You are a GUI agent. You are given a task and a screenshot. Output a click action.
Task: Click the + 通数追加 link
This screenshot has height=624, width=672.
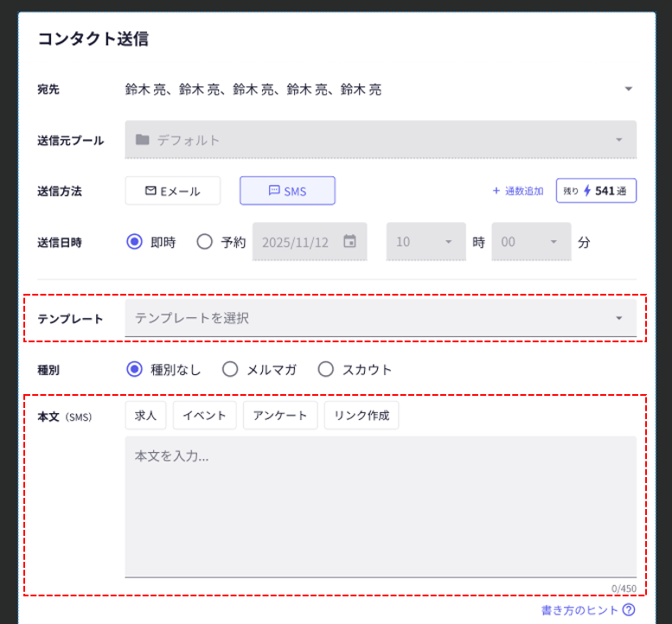[x=517, y=191]
